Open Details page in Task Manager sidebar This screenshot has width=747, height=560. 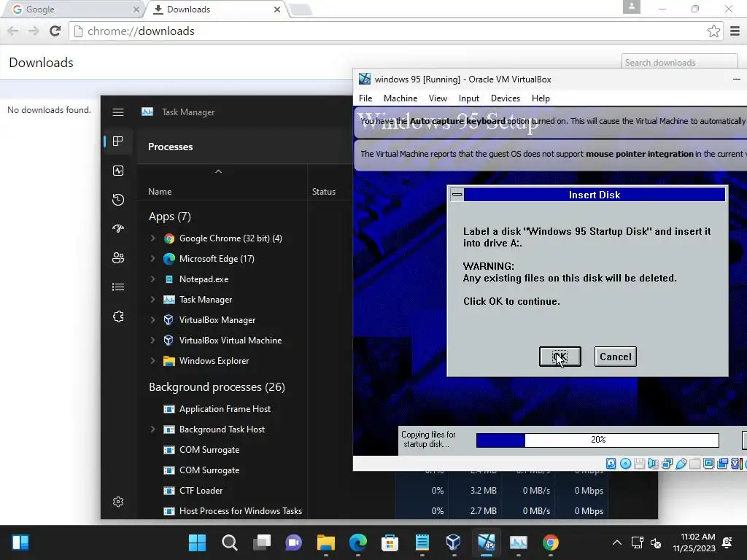[117, 287]
